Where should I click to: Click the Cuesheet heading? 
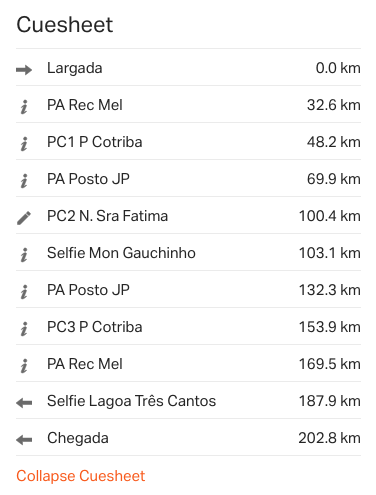coord(65,25)
